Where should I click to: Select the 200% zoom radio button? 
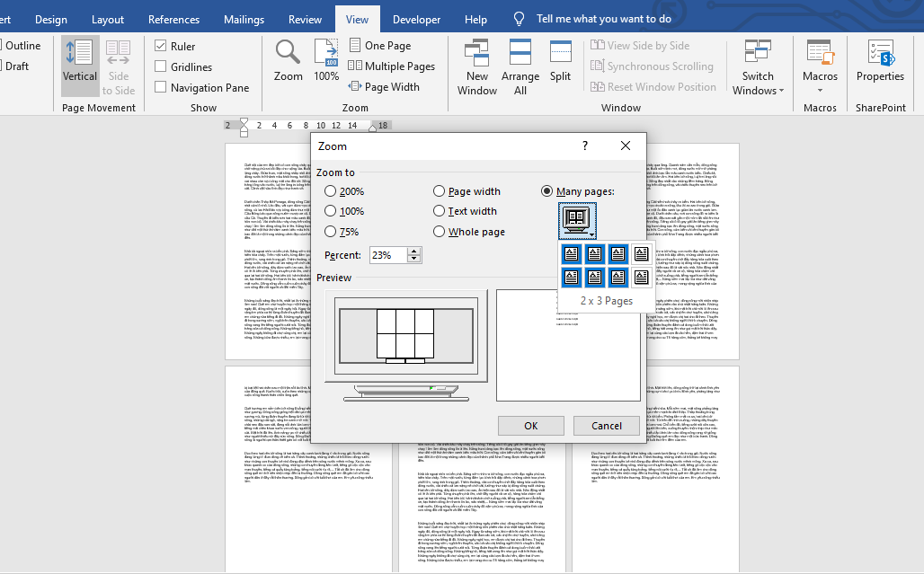coord(330,191)
